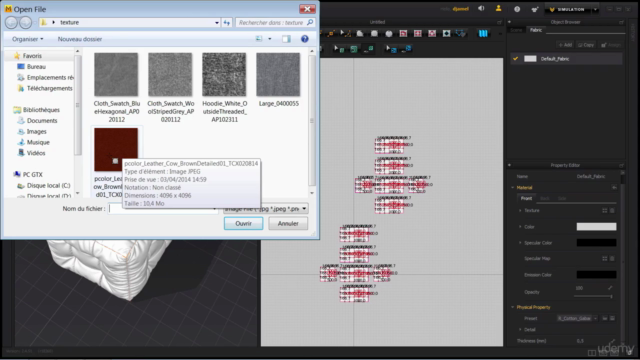Screen dimensions: 640x360
Task: Switch to the Fabric tab in Object Browser
Action: pos(536,30)
